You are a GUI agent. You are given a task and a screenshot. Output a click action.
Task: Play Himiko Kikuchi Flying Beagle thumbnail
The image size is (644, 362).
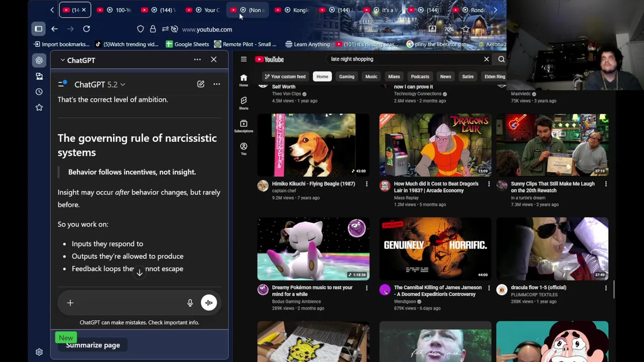coord(313,145)
